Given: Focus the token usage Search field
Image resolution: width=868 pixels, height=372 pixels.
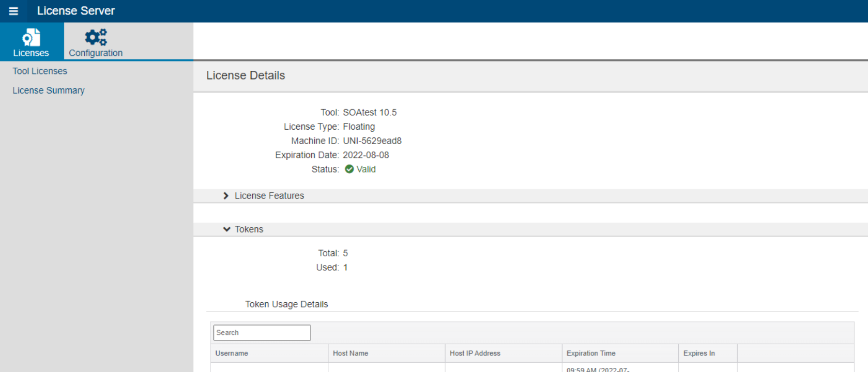Looking at the screenshot, I should click(x=262, y=333).
